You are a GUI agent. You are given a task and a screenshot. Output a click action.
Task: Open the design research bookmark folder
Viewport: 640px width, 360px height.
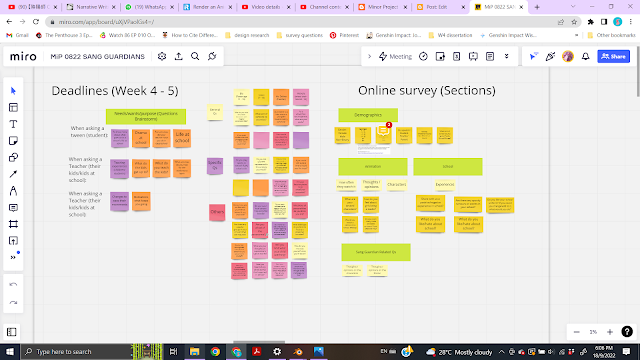tap(247, 36)
